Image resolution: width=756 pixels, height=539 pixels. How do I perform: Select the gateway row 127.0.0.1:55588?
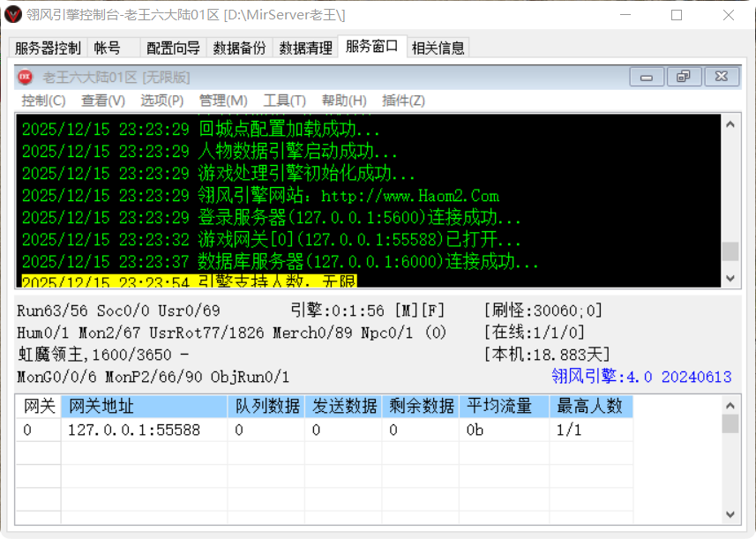point(132,430)
